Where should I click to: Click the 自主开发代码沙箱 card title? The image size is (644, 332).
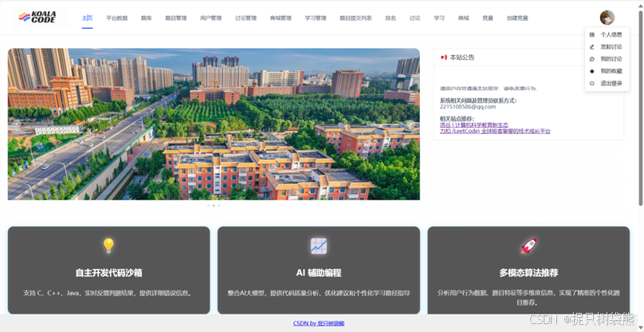109,273
